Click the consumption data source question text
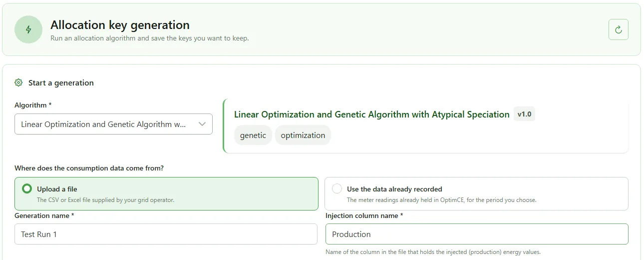Screen dimensions: 644x260 coord(89,168)
